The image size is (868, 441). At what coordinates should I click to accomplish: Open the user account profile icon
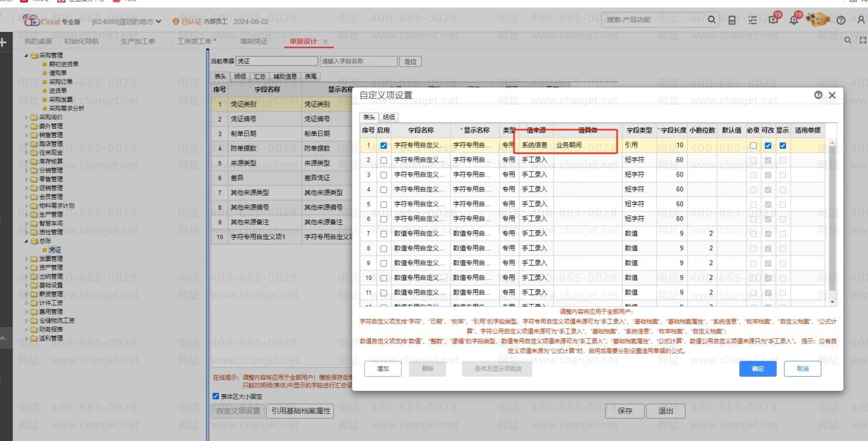point(861,21)
